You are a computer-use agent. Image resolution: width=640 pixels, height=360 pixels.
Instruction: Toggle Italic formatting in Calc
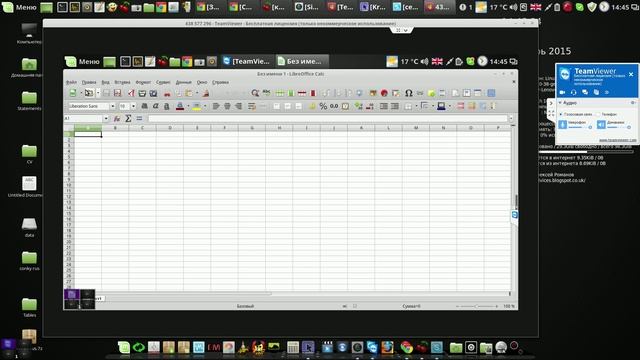point(155,106)
